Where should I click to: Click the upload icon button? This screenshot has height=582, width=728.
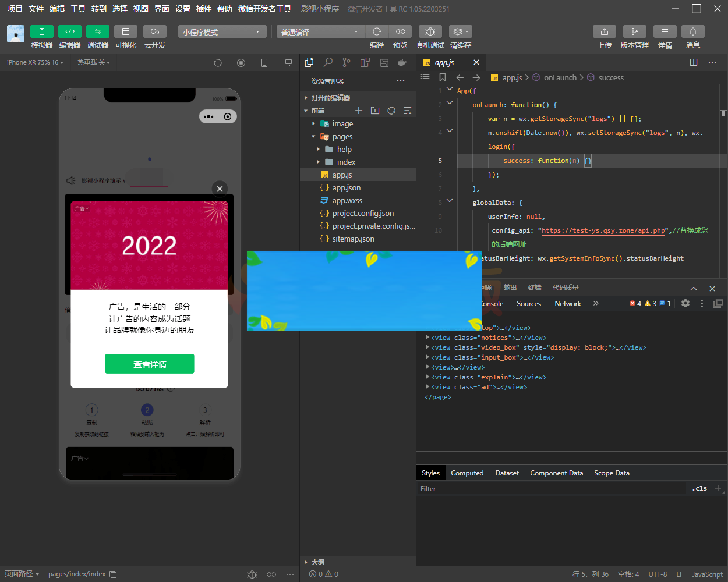click(604, 31)
